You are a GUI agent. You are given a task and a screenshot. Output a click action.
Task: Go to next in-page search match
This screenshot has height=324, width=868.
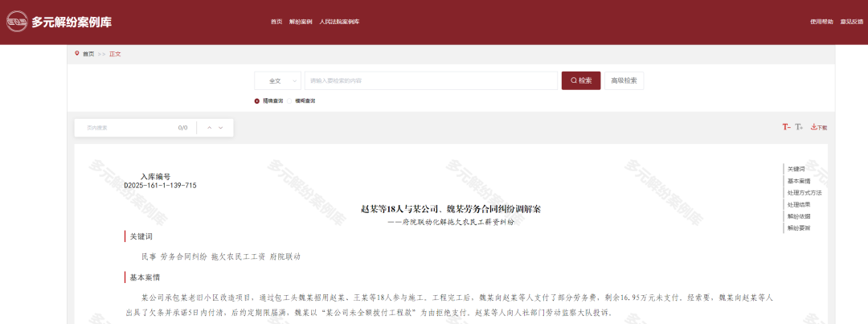pos(221,128)
